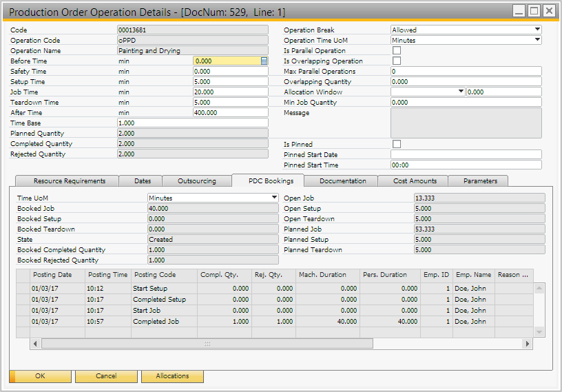The width and height of the screenshot is (562, 392).
Task: Check the Is Pinned box
Action: coord(396,144)
